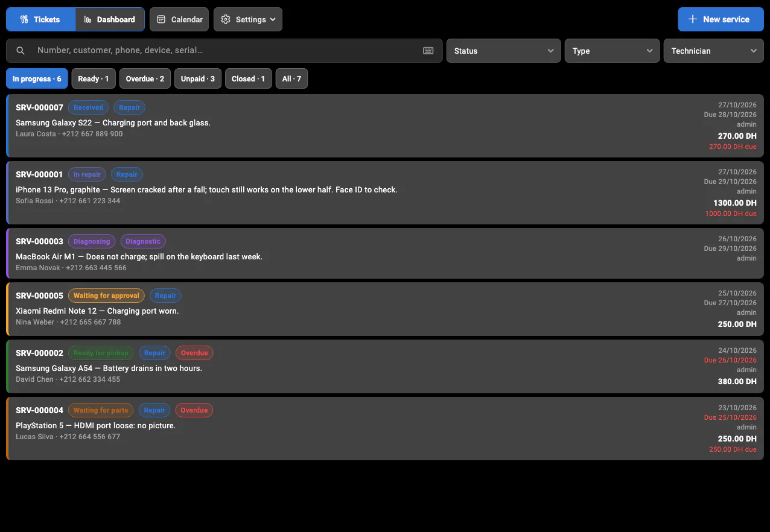Click the calendar icon in Calendar button
Image resolution: width=770 pixels, height=532 pixels.
(161, 19)
